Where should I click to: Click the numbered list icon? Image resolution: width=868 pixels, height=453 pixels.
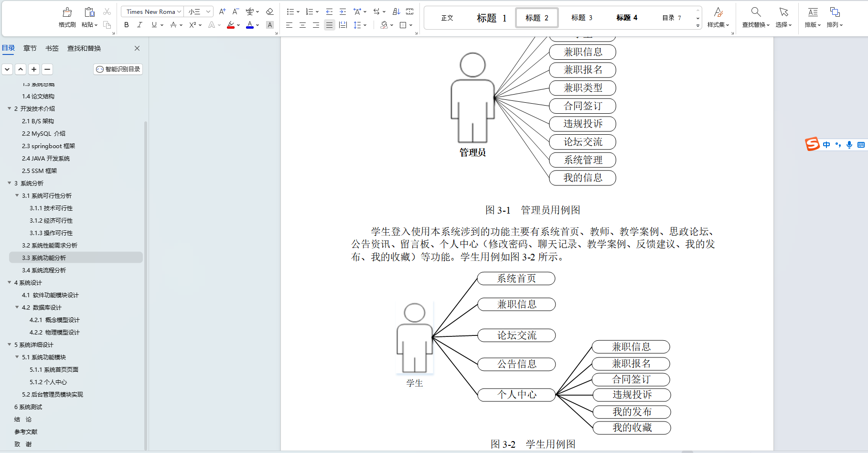(x=310, y=11)
